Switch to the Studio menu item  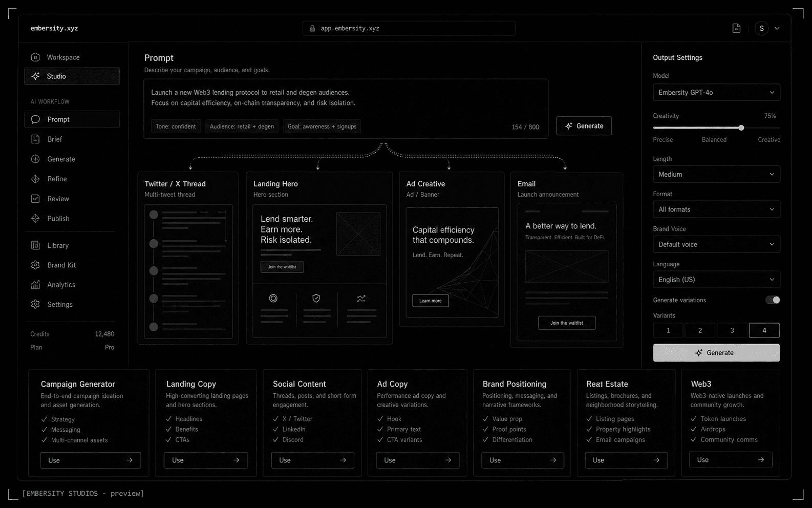click(x=72, y=76)
